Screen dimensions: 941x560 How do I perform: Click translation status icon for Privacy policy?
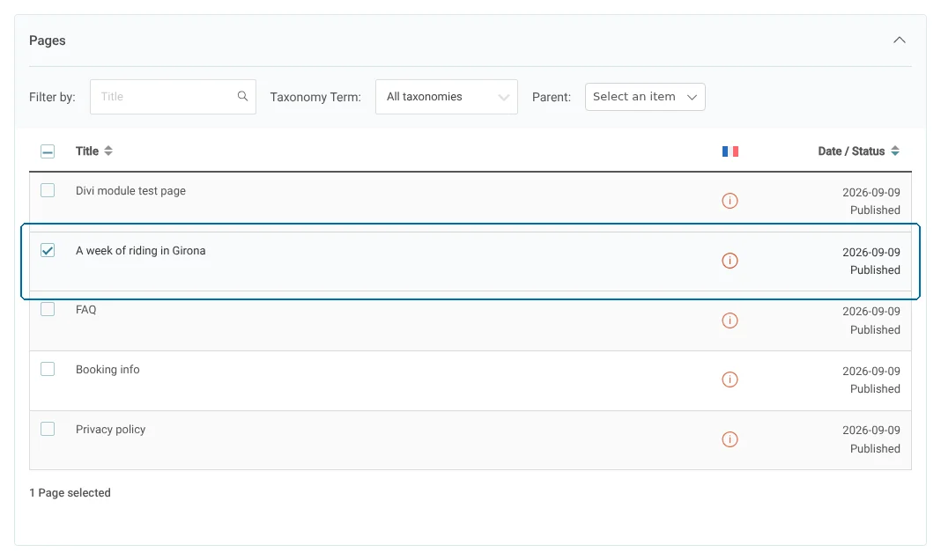pos(730,439)
